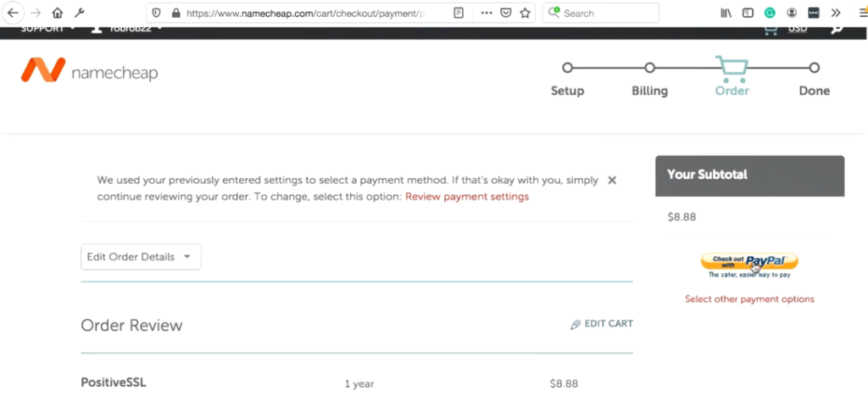Click Check out with PayPal button
This screenshot has width=868, height=402.
pyautogui.click(x=749, y=261)
